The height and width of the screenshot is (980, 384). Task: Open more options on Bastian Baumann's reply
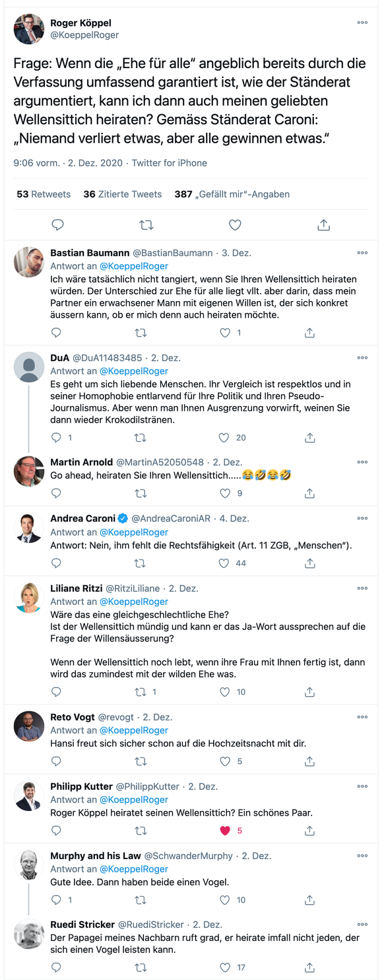coord(362,253)
